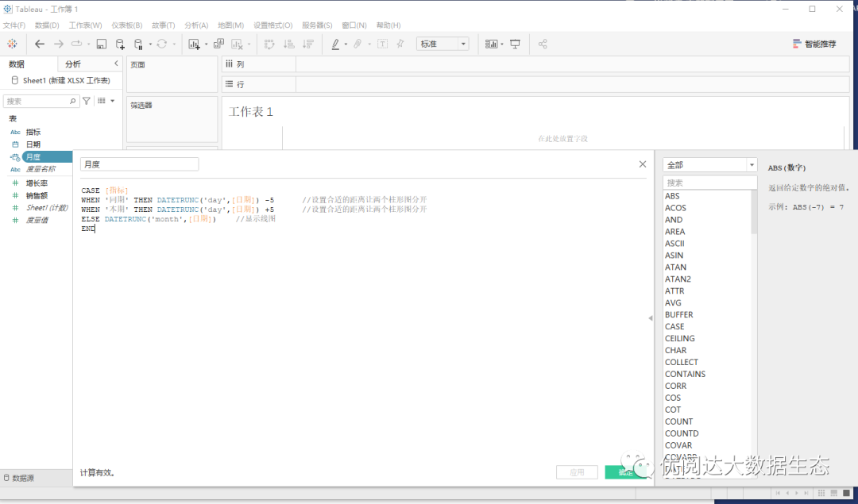858x504 pixels.
Task: Open the 文件(F) menu
Action: pyautogui.click(x=14, y=25)
